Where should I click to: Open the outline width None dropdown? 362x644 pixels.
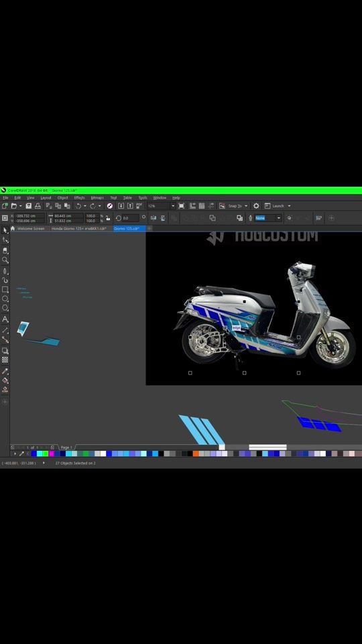click(x=279, y=218)
